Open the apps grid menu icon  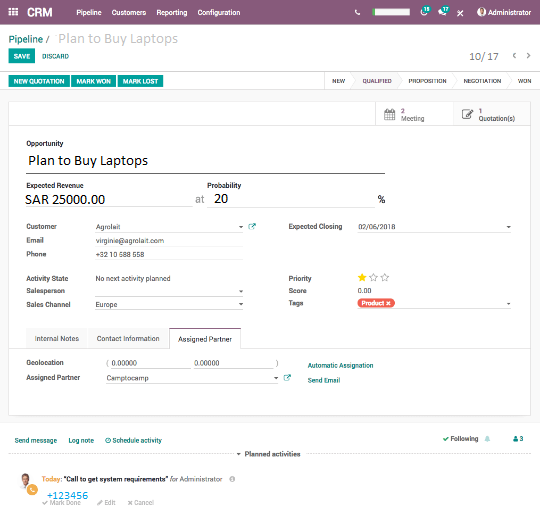[13, 12]
